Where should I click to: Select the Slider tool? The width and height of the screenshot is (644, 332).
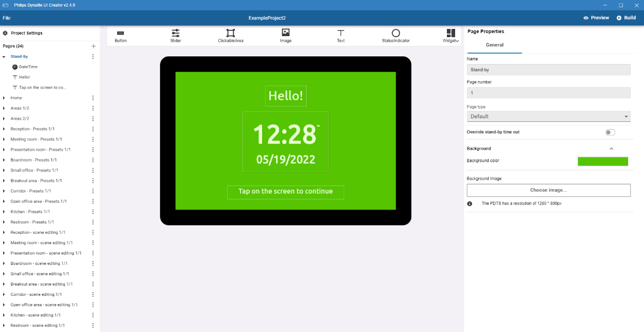(x=175, y=35)
